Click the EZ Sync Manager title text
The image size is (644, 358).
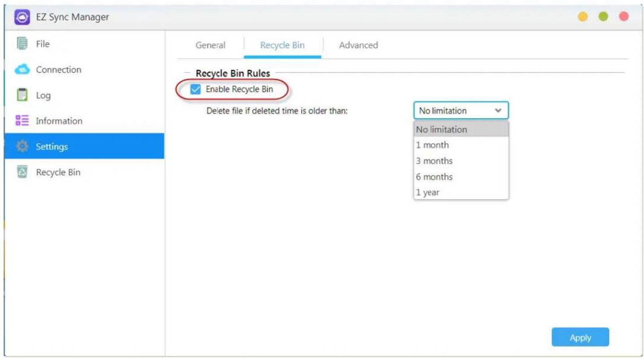tap(73, 17)
